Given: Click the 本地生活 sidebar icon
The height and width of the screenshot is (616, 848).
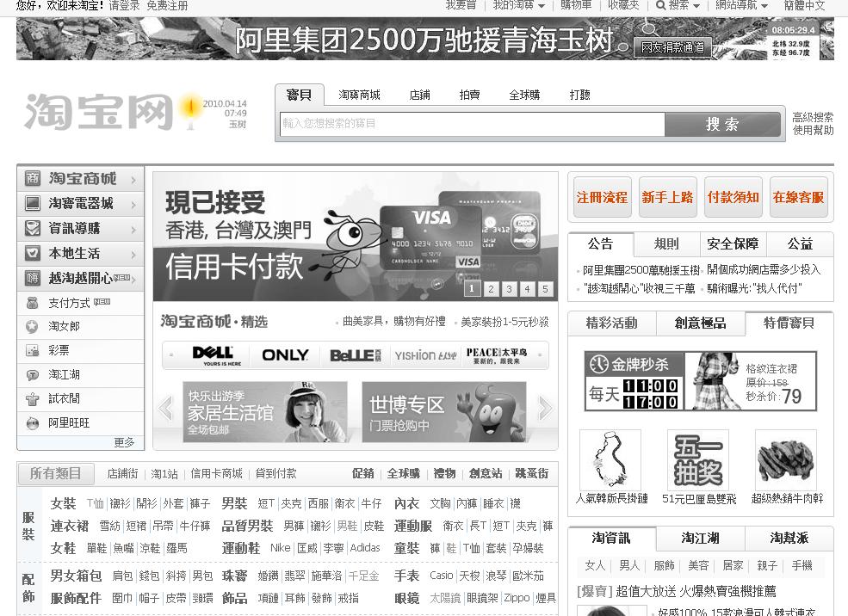Looking at the screenshot, I should tap(33, 253).
